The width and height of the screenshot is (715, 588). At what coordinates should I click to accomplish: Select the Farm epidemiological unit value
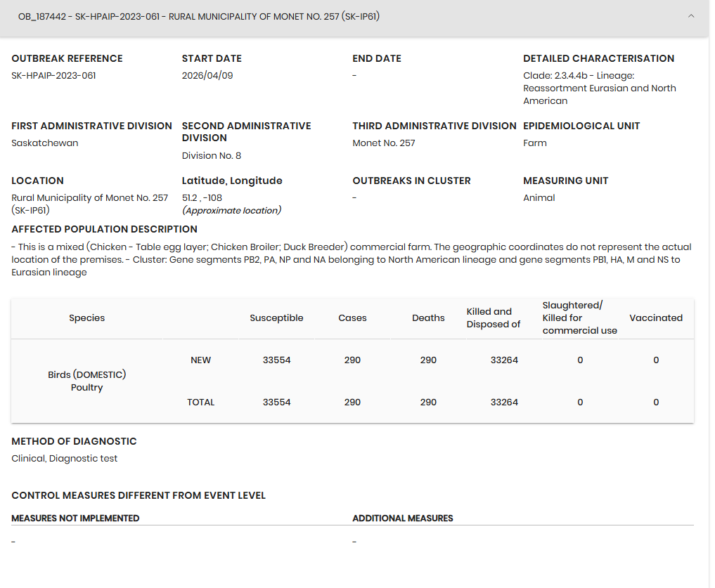[x=535, y=143]
